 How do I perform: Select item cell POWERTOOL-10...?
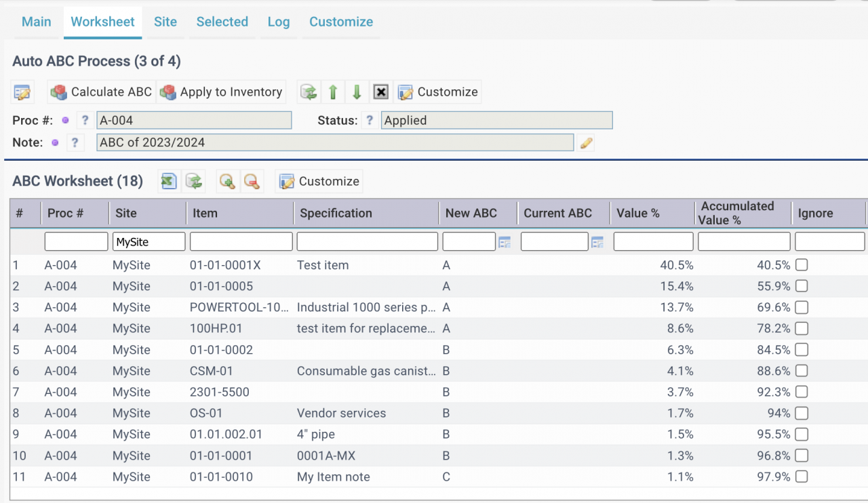coord(240,307)
